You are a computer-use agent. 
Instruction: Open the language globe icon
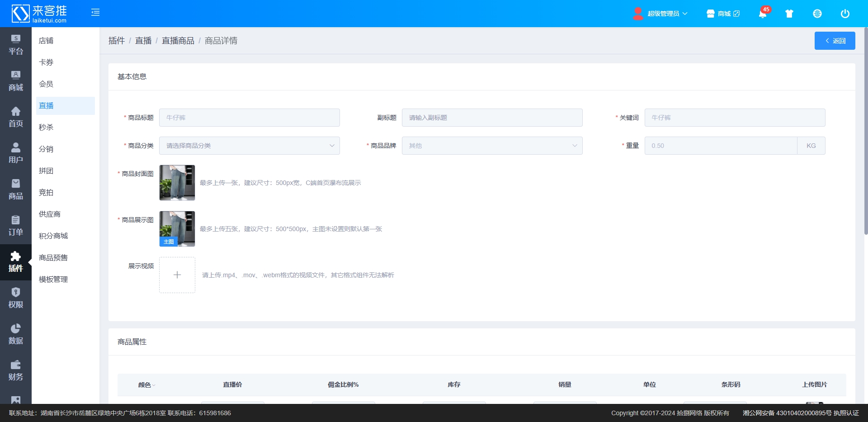[817, 14]
